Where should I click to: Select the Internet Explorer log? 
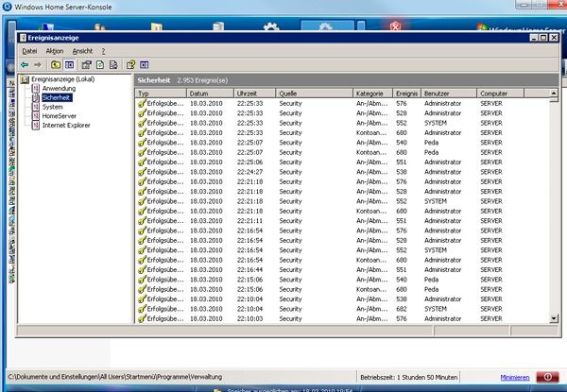pyautogui.click(x=66, y=126)
